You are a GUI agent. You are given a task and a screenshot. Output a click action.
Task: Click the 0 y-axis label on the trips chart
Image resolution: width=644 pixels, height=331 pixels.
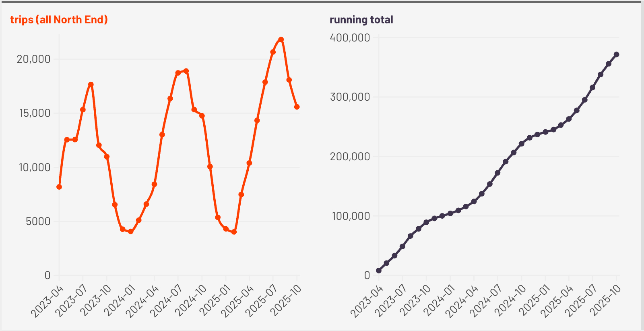pos(47,275)
